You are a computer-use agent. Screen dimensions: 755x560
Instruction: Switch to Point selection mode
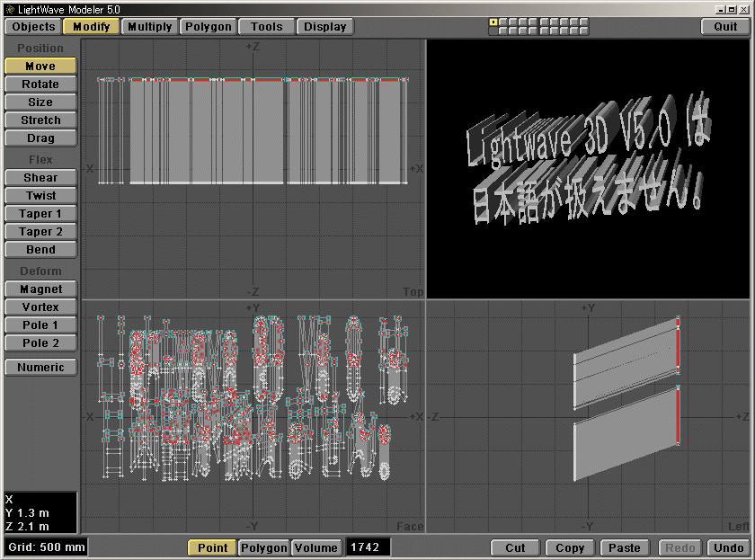[212, 547]
